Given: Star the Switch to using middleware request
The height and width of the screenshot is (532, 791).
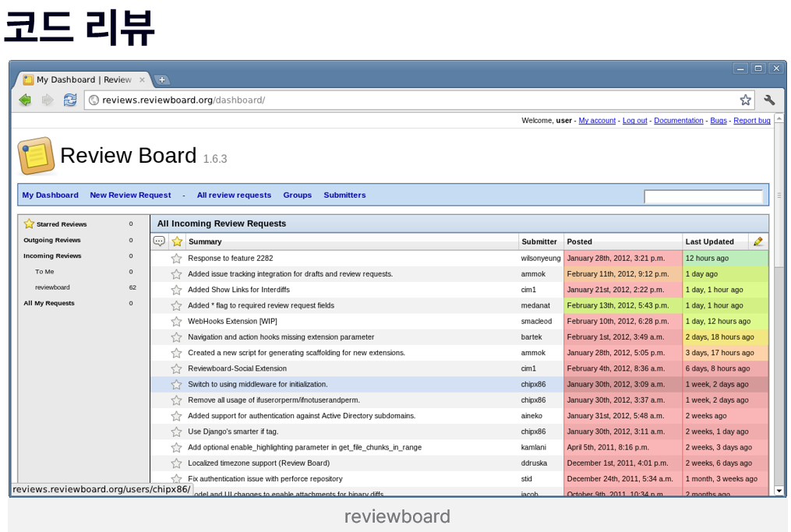Looking at the screenshot, I should (176, 384).
